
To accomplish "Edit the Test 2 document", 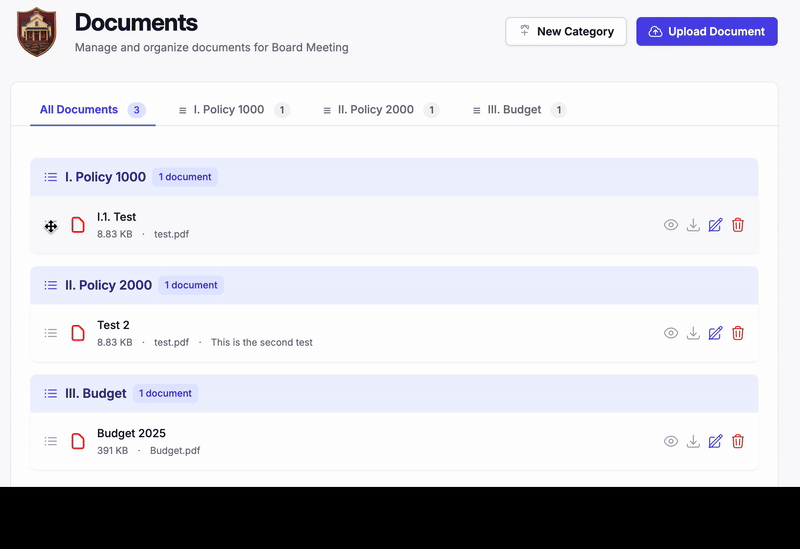I will [x=715, y=333].
